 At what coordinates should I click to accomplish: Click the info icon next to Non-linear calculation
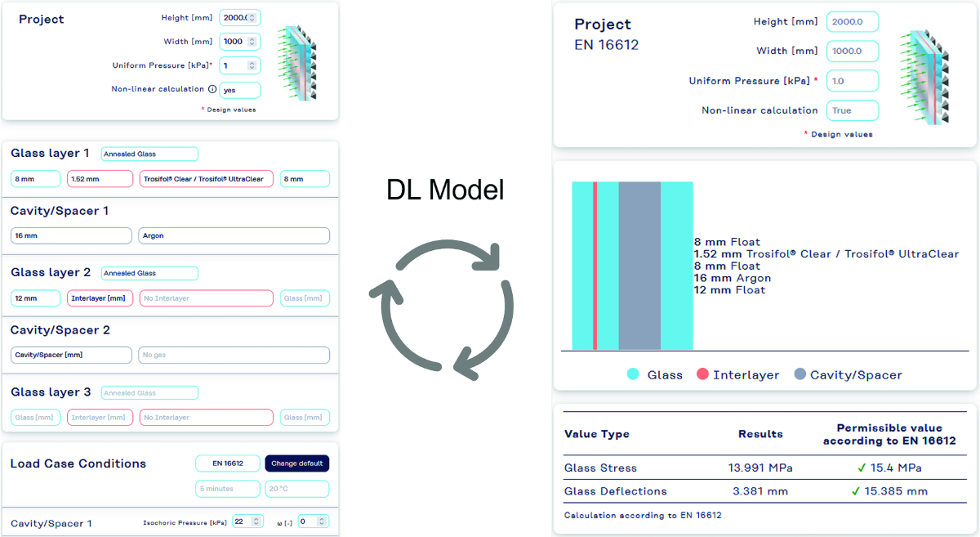pyautogui.click(x=212, y=89)
